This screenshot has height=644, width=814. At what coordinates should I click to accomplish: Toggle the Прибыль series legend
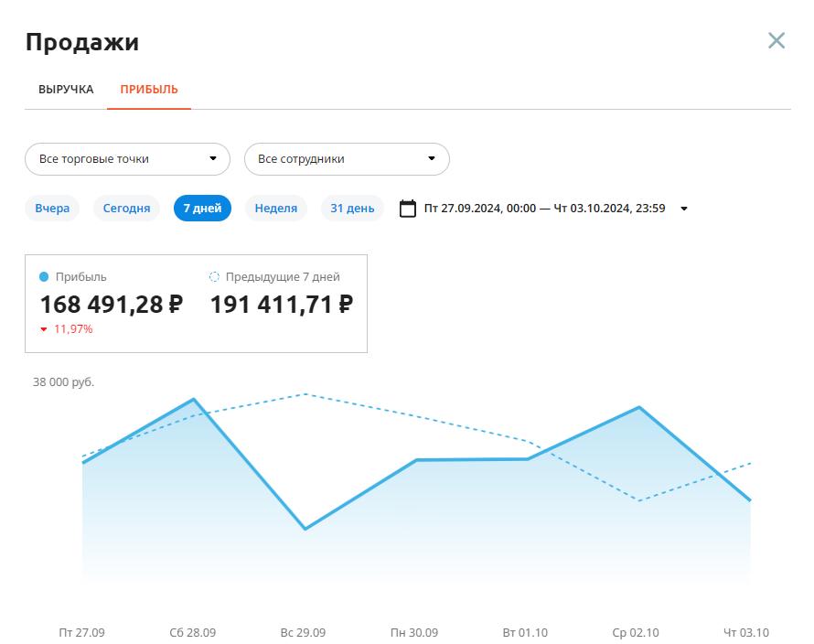[x=72, y=277]
